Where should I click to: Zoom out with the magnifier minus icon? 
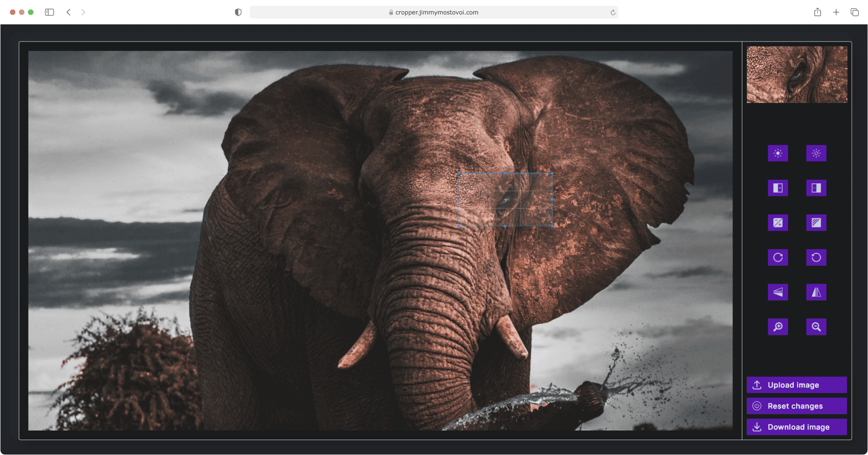816,327
